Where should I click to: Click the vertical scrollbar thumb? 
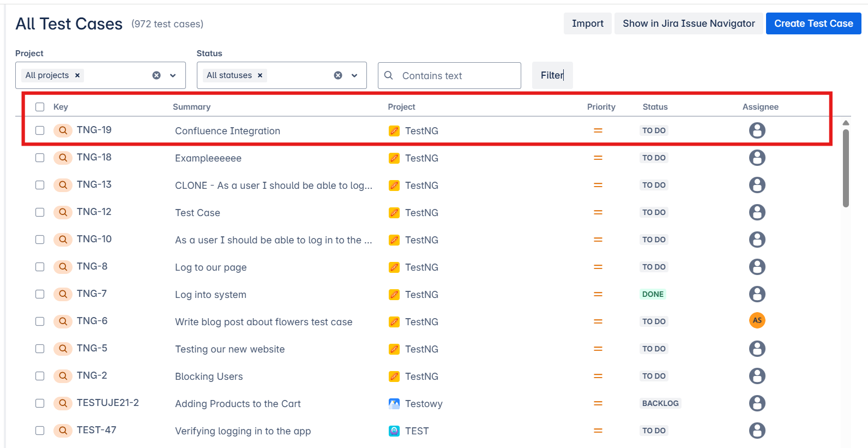(x=846, y=168)
